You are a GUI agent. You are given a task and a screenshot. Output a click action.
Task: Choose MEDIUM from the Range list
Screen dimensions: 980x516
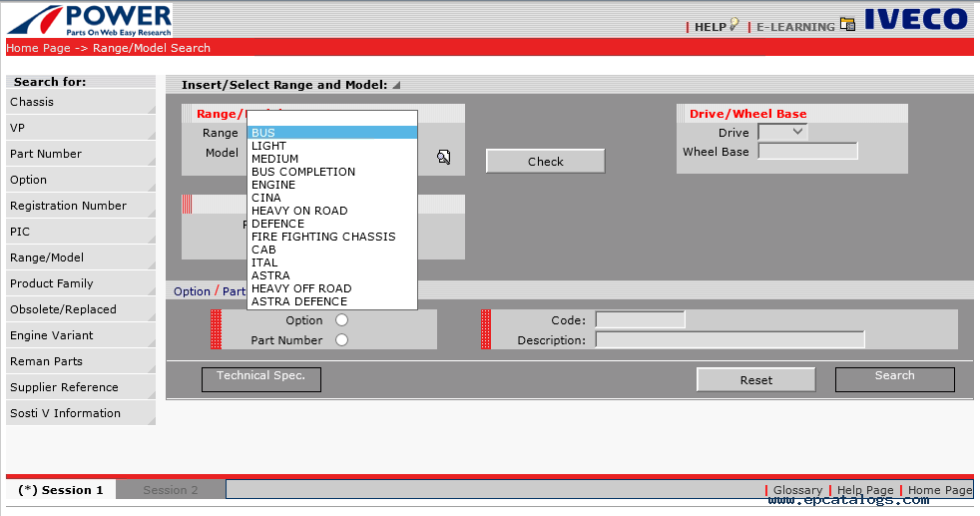[x=332, y=159]
